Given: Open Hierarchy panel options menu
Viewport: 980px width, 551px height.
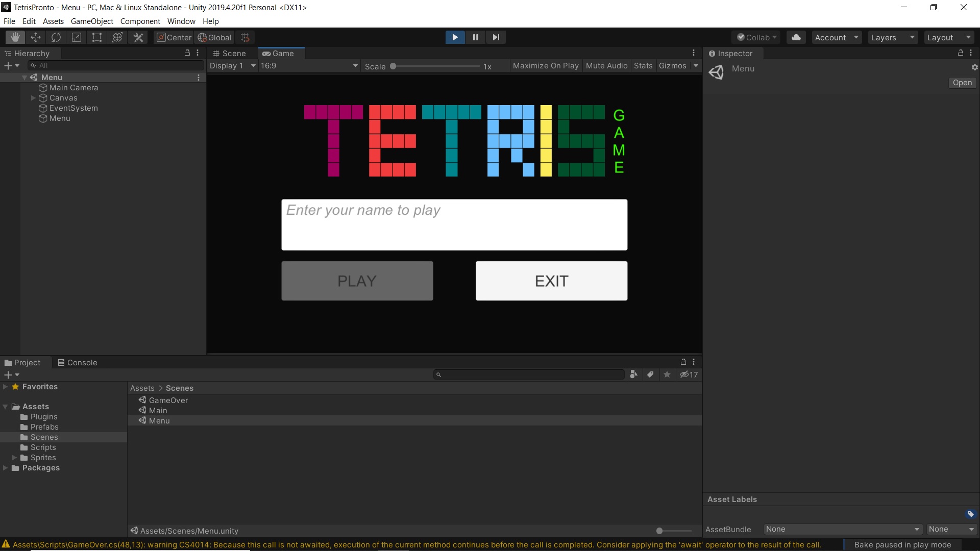Looking at the screenshot, I should pos(198,53).
